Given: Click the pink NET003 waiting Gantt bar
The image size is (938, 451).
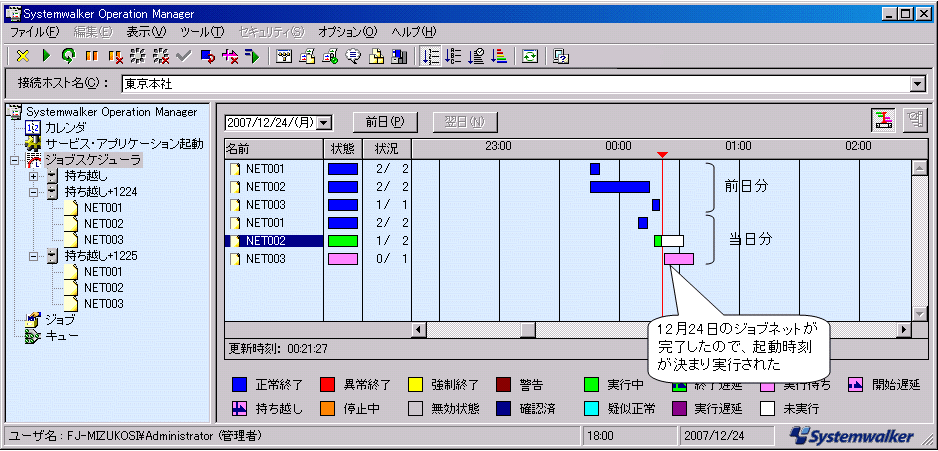Looking at the screenshot, I should coord(679,259).
